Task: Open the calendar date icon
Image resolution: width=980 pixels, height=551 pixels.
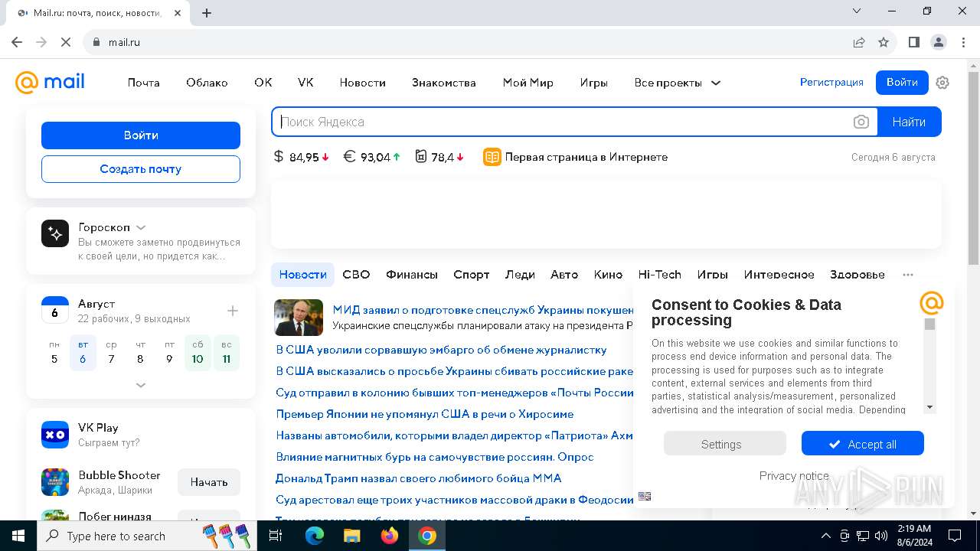Action: click(x=55, y=310)
